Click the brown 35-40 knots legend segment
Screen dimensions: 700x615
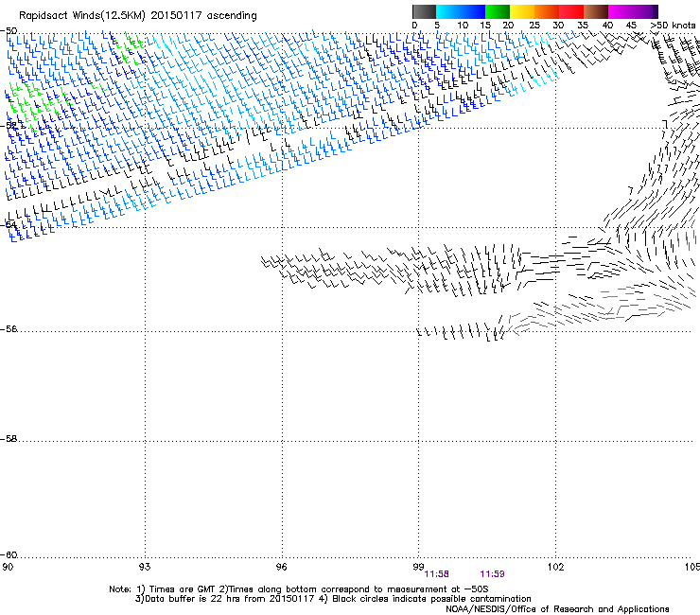(x=596, y=11)
